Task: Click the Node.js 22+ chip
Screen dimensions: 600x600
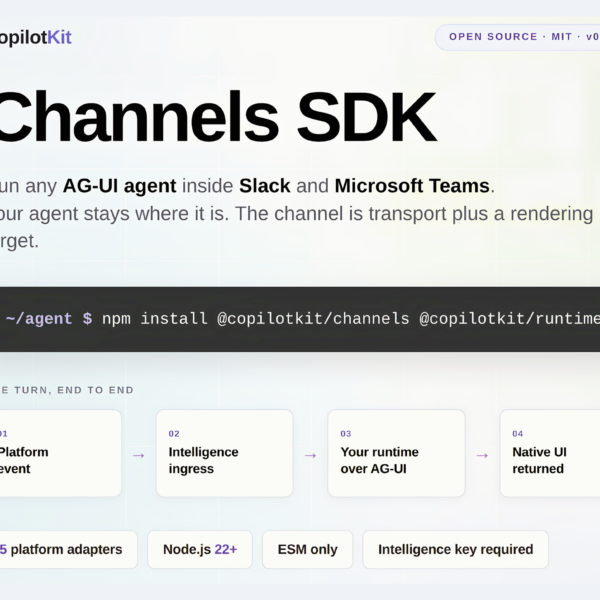Action: coord(200,549)
